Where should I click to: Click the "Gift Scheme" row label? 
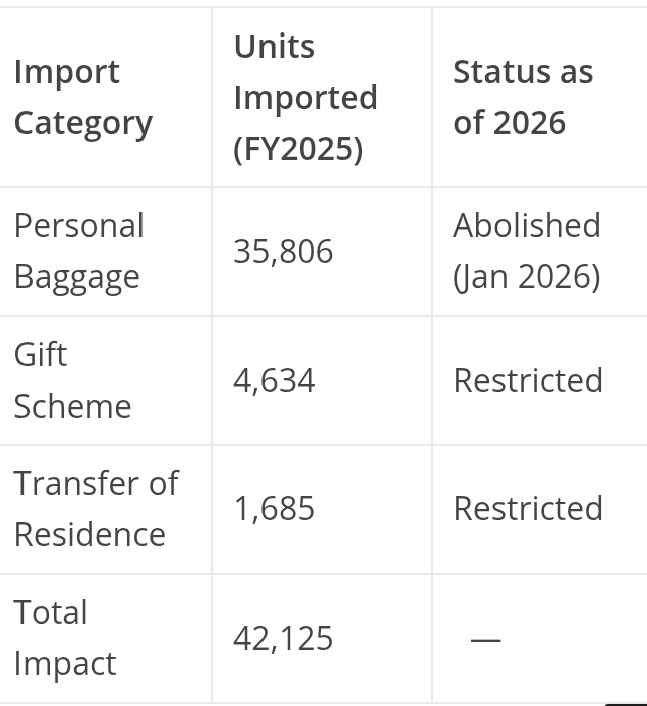(72, 380)
